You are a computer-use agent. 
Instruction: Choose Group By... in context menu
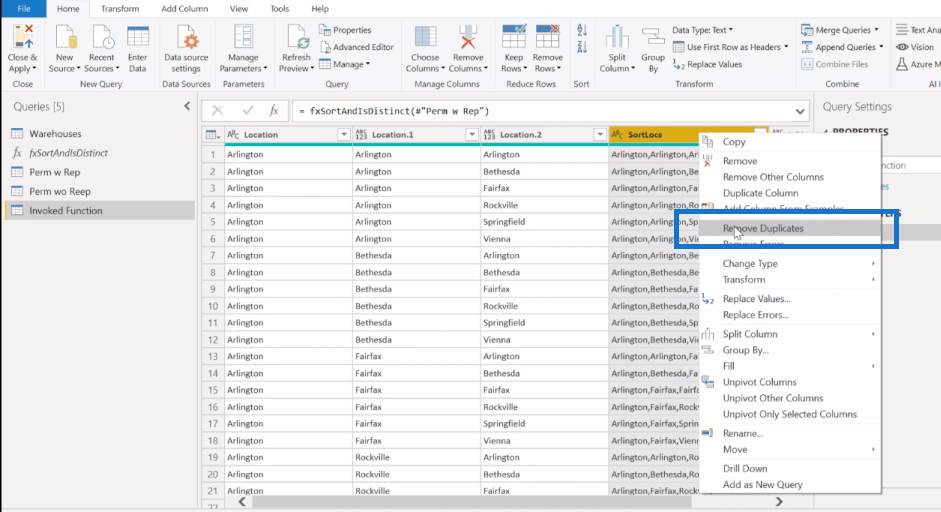745,350
